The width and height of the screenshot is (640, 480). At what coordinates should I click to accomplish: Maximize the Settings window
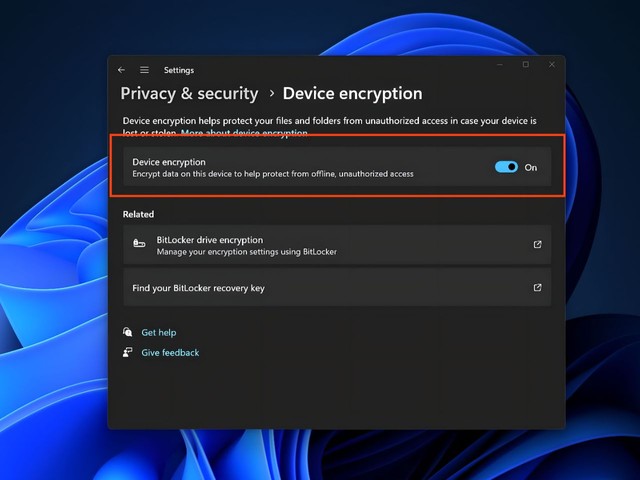click(526, 65)
